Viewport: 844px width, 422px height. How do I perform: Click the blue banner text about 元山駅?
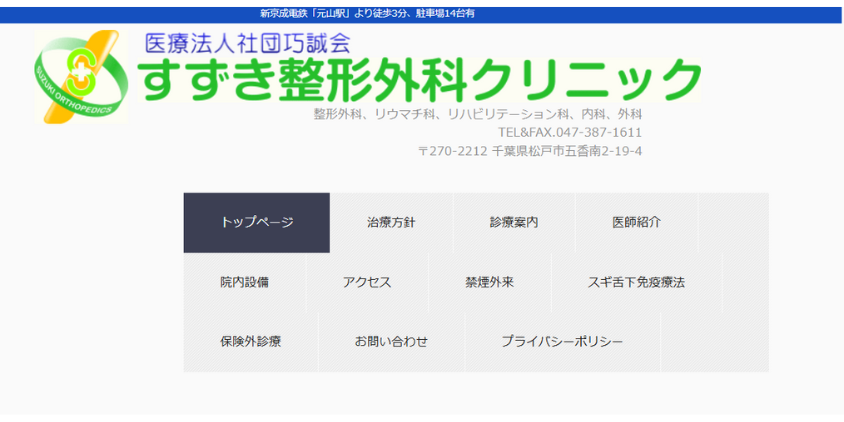pyautogui.click(x=367, y=14)
